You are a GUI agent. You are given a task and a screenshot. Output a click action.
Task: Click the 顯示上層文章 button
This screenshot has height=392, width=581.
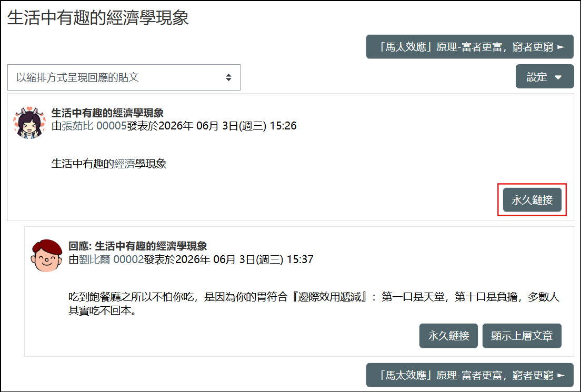tap(522, 336)
